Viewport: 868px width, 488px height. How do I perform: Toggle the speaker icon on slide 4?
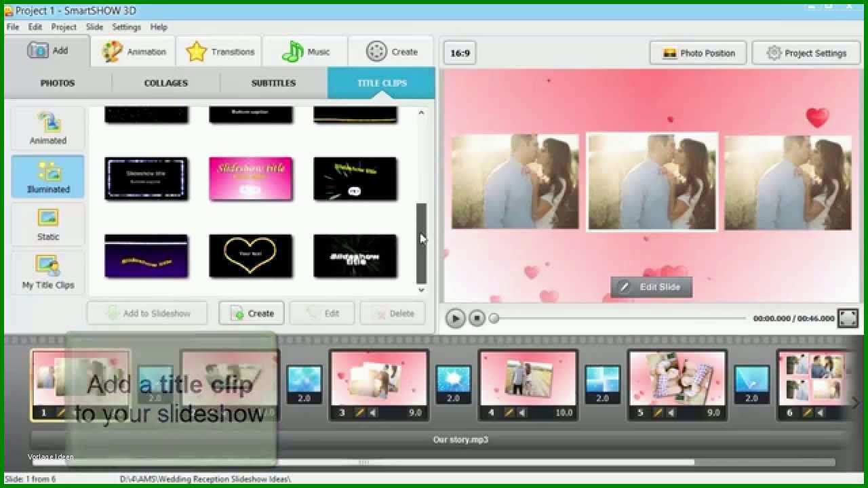[x=522, y=412]
